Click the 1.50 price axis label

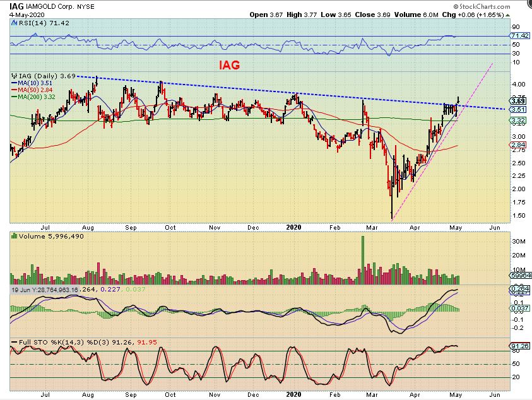[x=518, y=215]
